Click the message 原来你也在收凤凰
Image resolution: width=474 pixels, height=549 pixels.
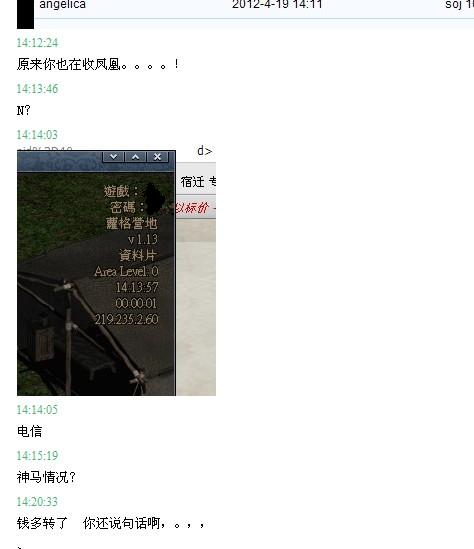(x=98, y=64)
